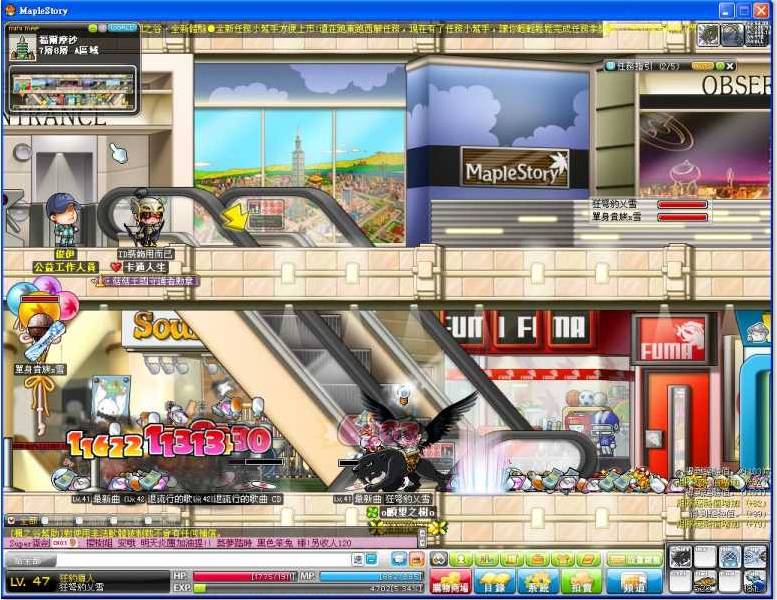Minimize the MapleStory window
Screen dimensions: 777x600
[x=727, y=10]
